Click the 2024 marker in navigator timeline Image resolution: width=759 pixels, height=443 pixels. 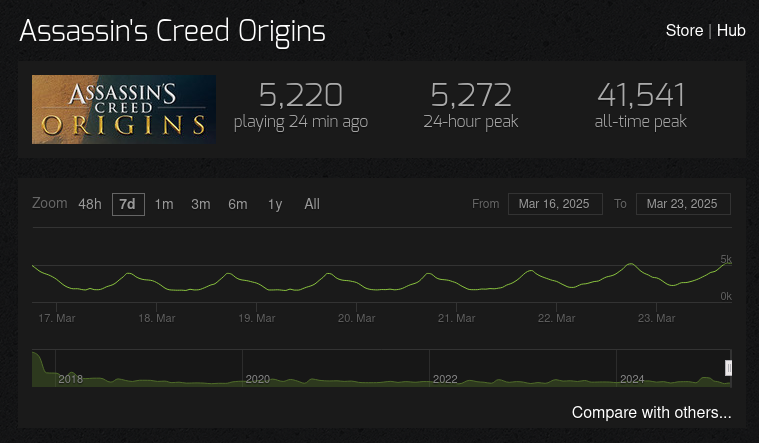pos(632,379)
